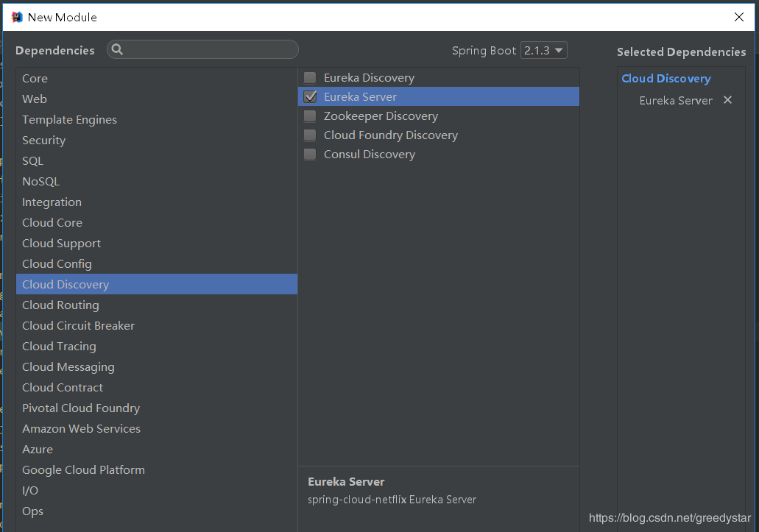The height and width of the screenshot is (532, 759).
Task: Open the Template Engines category
Action: (x=157, y=119)
